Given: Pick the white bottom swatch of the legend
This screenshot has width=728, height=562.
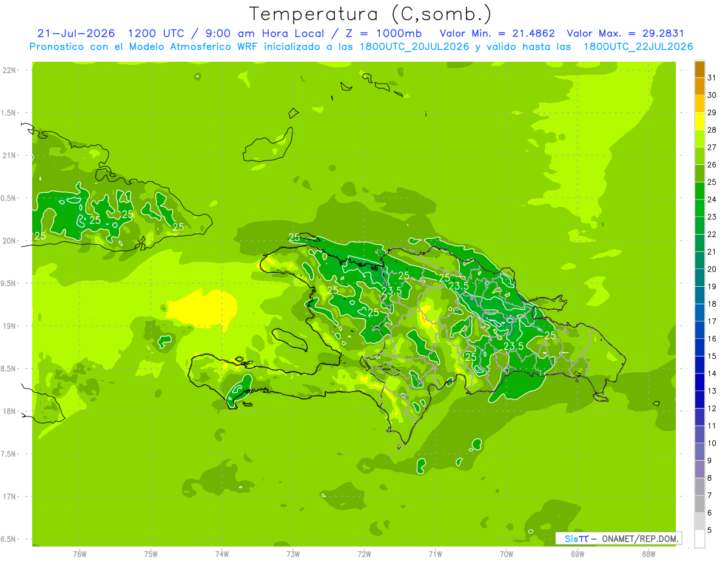Looking at the screenshot, I should 699,538.
